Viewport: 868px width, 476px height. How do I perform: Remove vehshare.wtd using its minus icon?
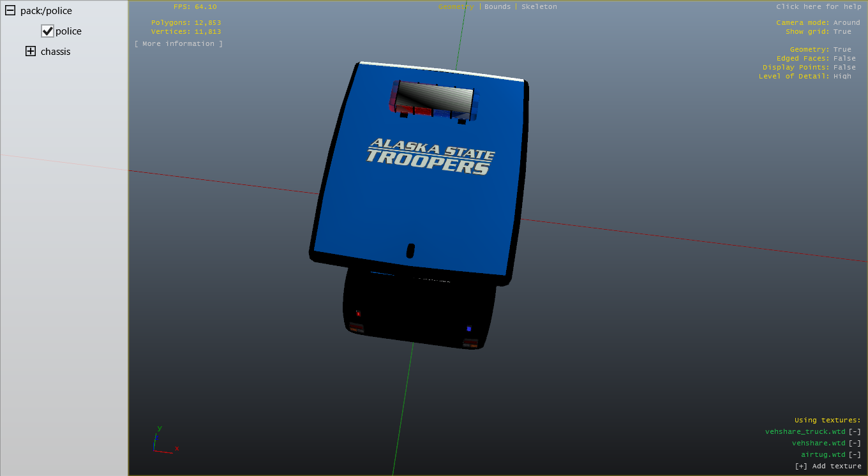point(855,443)
